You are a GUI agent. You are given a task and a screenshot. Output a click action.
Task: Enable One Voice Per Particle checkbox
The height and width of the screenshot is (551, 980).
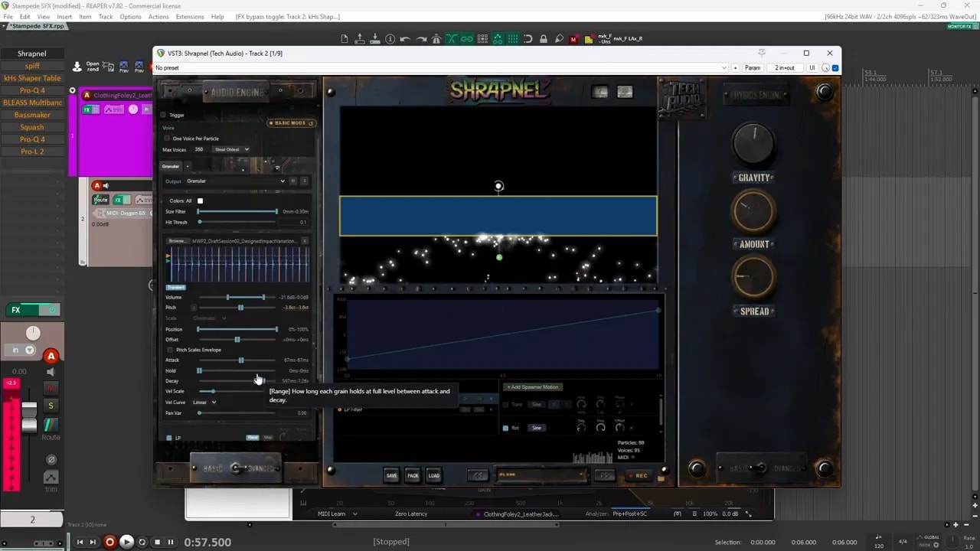167,139
